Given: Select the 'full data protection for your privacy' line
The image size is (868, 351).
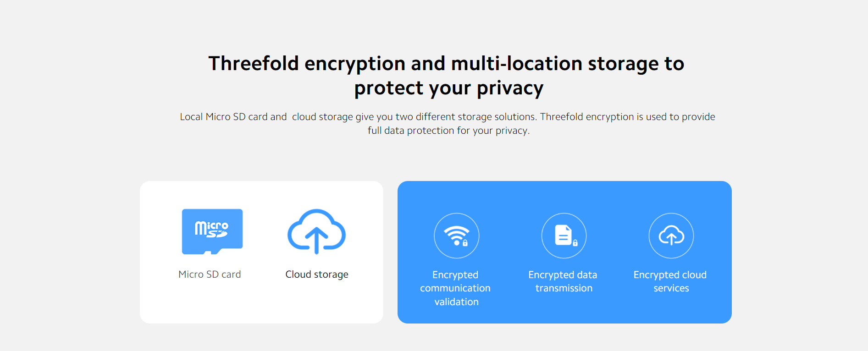Looking at the screenshot, I should [449, 131].
